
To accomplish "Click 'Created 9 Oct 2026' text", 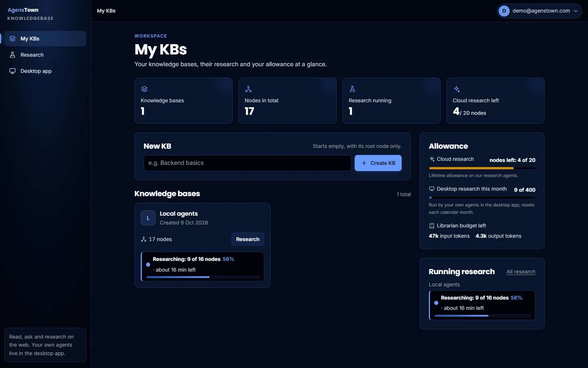I will pos(184,223).
